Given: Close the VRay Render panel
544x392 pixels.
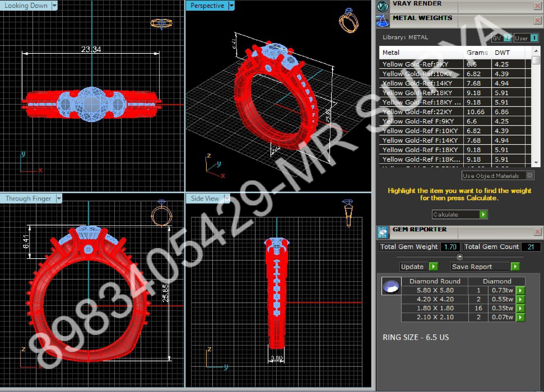Looking at the screenshot, I should coord(537,6).
